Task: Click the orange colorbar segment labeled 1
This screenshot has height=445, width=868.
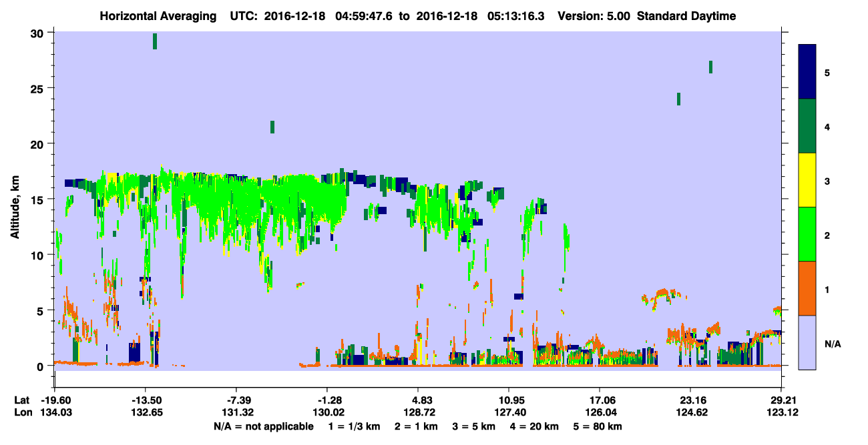Action: (x=807, y=288)
